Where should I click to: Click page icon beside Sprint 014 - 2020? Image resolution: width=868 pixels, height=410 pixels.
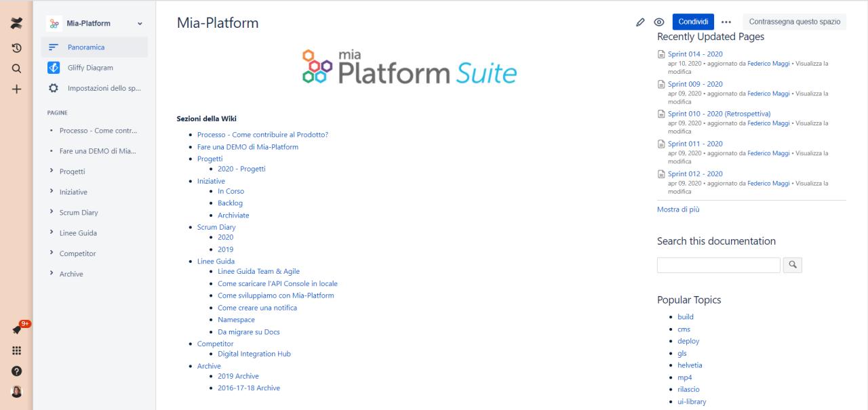[x=661, y=54]
